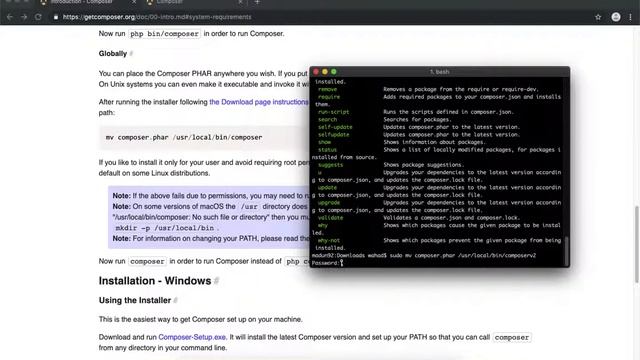Click the php bin/composer inline code
Screen dimensions: 640x360
(x=164, y=34)
